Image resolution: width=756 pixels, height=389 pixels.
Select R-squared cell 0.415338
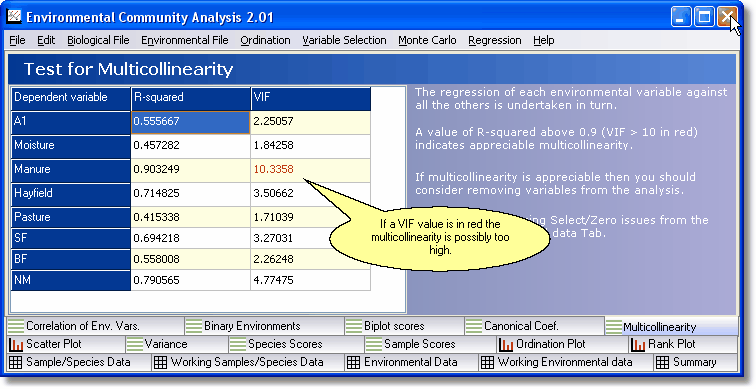[x=191, y=217]
